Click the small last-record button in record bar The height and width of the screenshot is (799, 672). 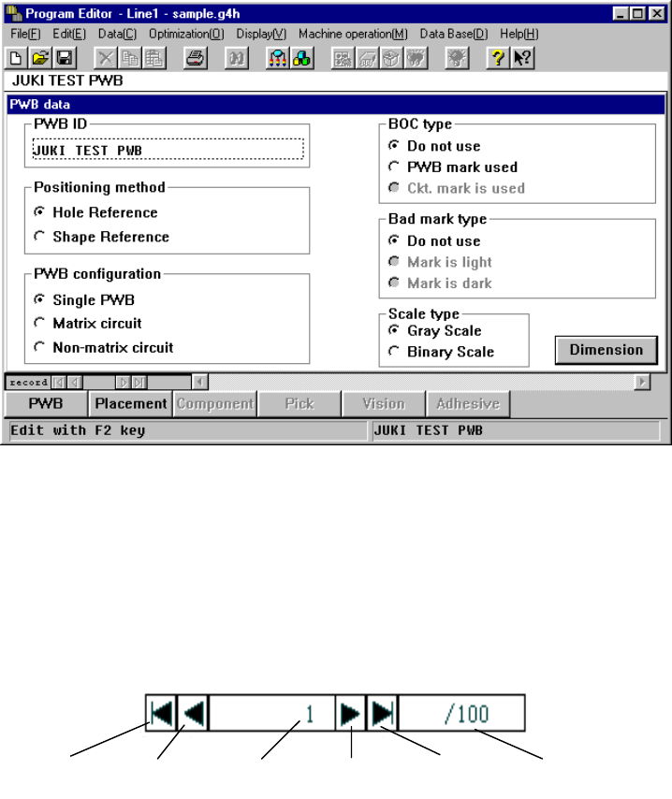[x=139, y=382]
